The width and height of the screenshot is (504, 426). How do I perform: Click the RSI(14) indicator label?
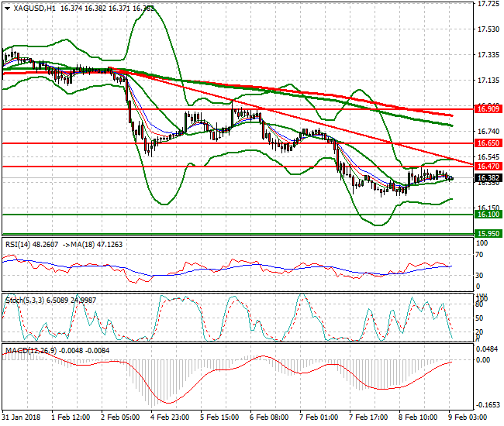[x=19, y=244]
